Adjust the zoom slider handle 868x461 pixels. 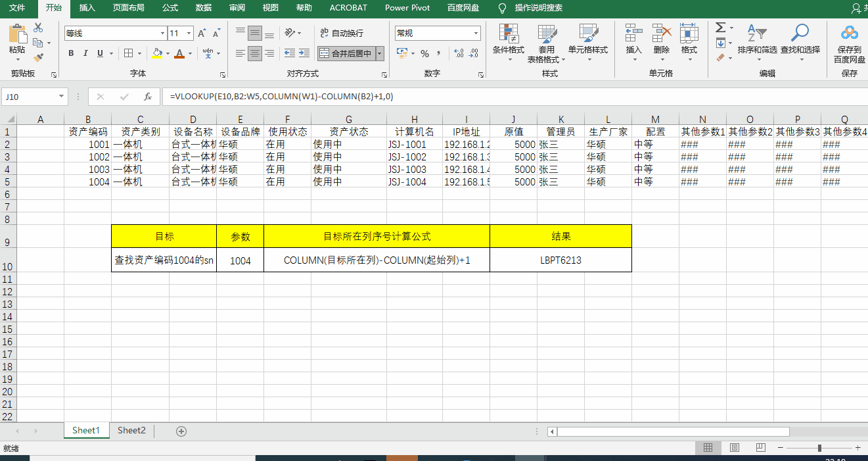819,448
